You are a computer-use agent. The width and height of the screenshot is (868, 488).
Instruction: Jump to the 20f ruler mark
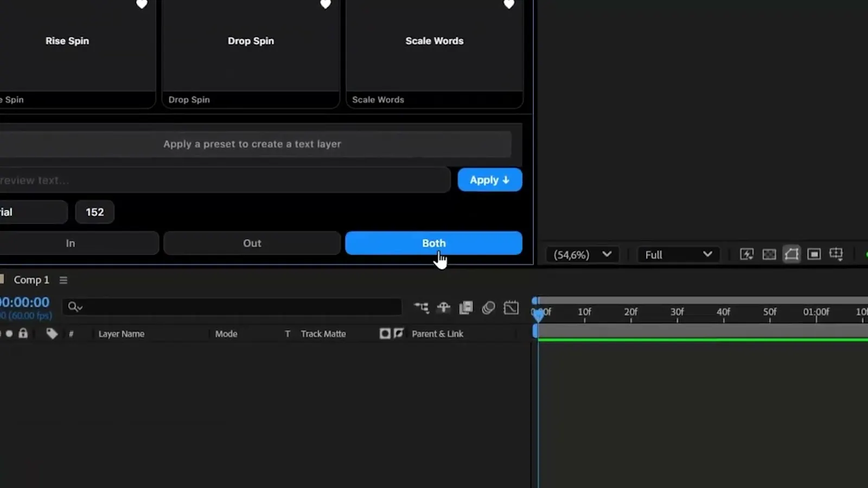pos(630,312)
